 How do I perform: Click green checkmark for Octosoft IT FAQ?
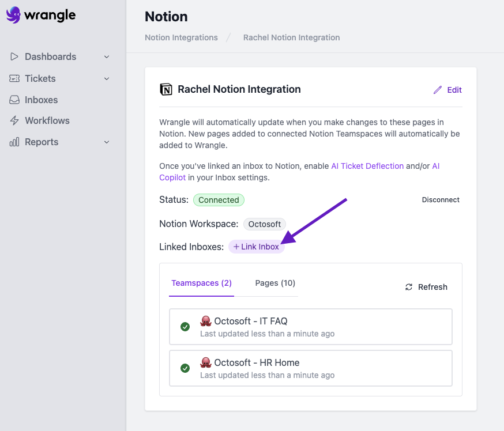[185, 327]
